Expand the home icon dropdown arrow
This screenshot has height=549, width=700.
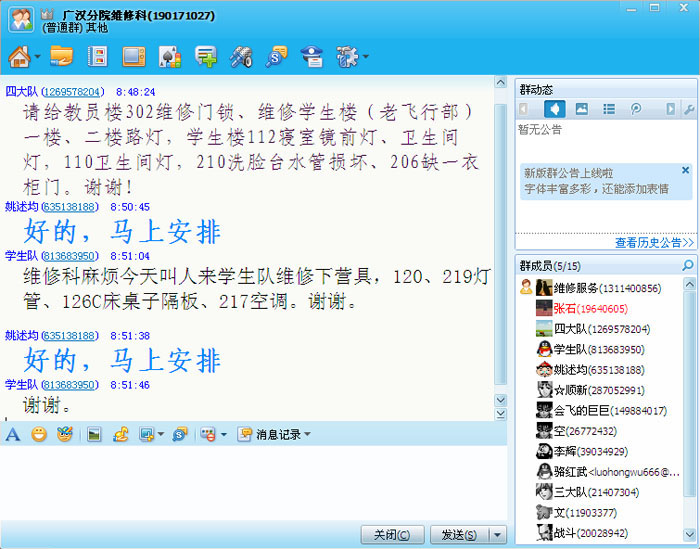pyautogui.click(x=38, y=57)
